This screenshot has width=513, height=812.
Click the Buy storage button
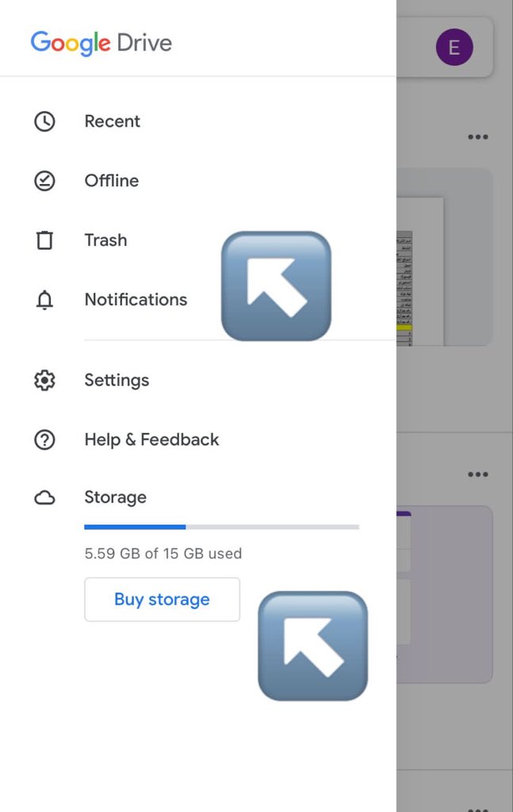point(162,599)
